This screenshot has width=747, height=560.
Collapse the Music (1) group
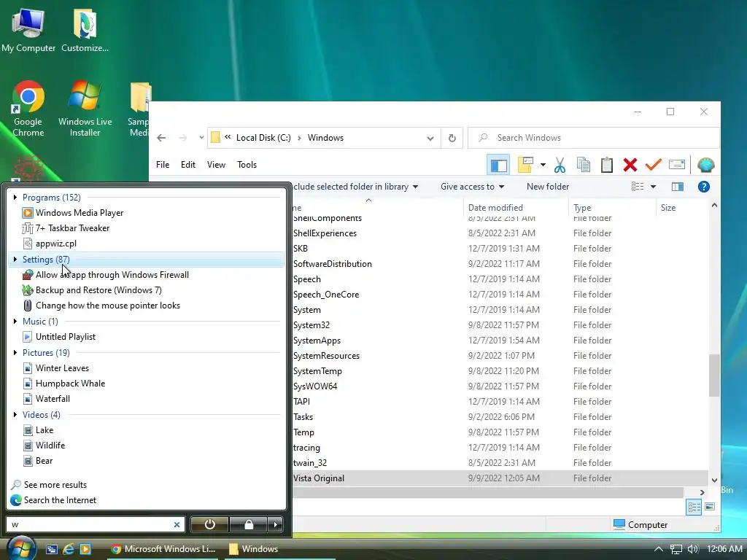(x=15, y=322)
